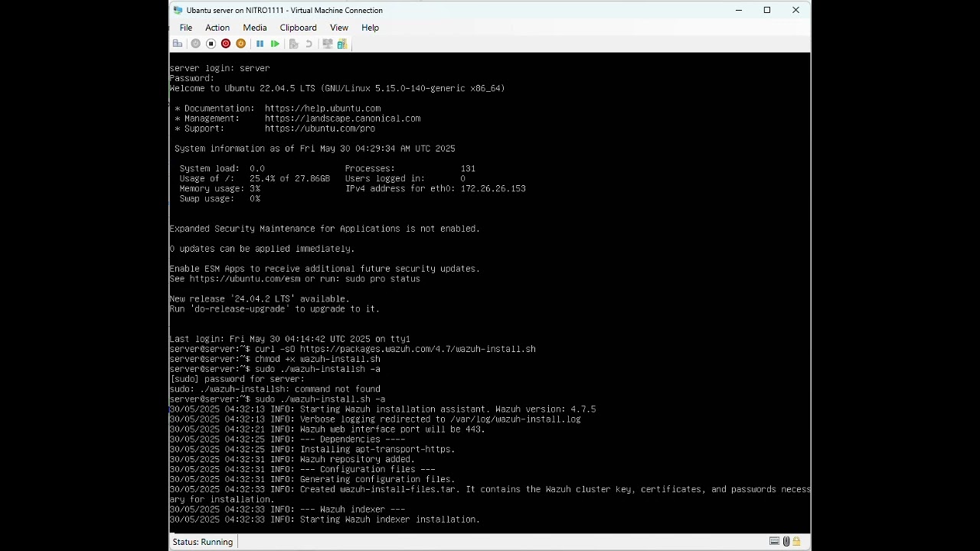The image size is (980, 551).
Task: Turn off the VM with the black stop icon
Action: [x=211, y=44]
